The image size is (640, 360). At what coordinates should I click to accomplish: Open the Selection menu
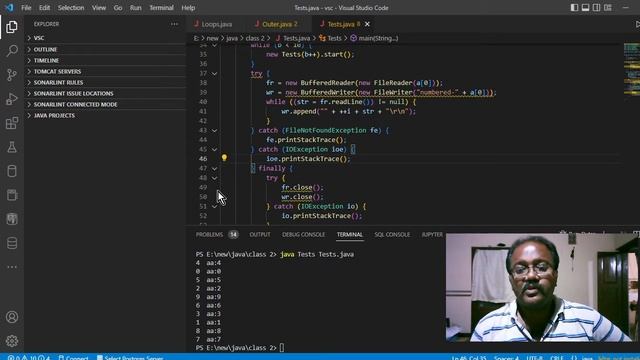tap(71, 7)
